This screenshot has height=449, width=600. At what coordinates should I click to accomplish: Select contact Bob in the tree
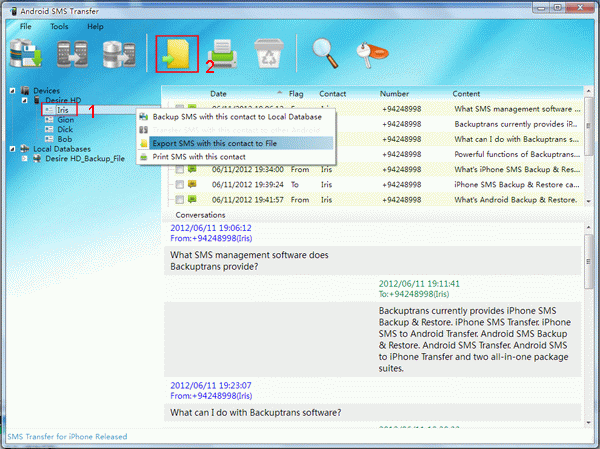pyautogui.click(x=65, y=139)
